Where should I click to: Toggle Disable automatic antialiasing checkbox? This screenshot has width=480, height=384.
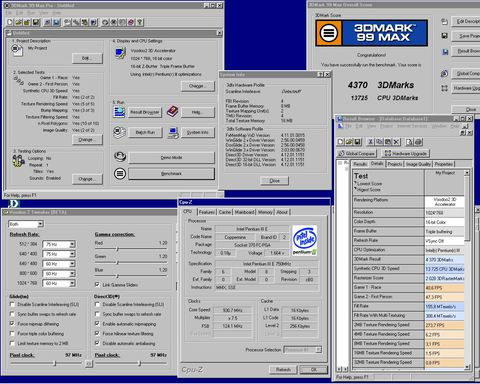click(x=97, y=343)
